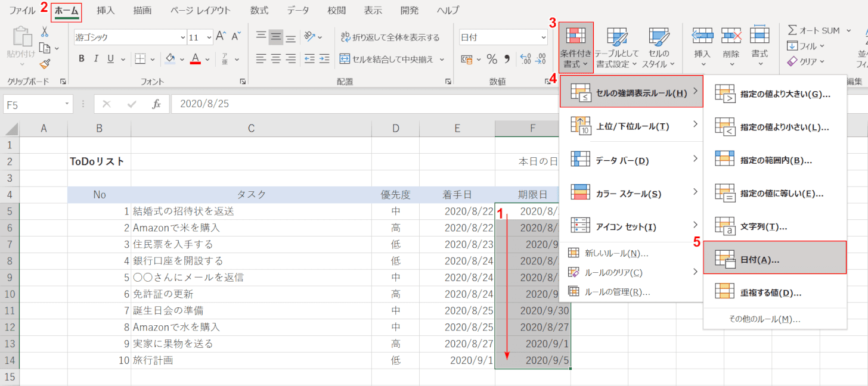Toggle center horizontal alignment
Image resolution: width=868 pixels, height=386 pixels.
click(275, 58)
